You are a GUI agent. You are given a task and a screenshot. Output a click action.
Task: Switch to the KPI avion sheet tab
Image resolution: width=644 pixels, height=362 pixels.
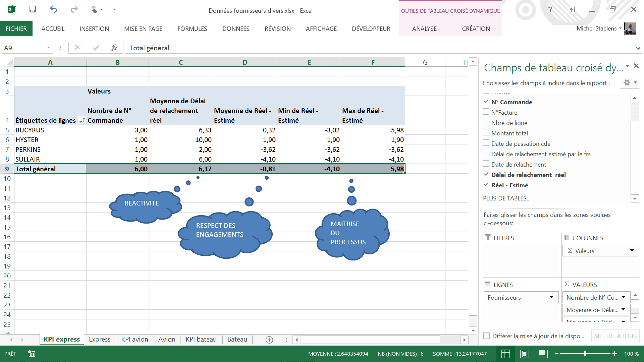[135, 340]
